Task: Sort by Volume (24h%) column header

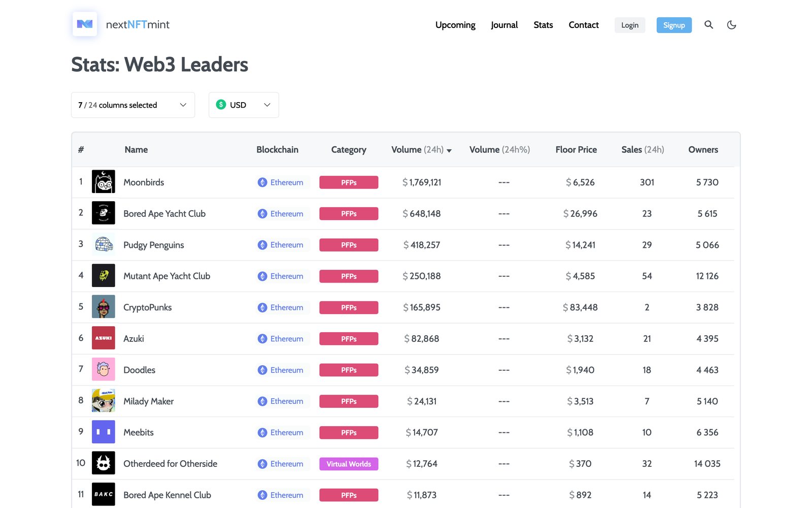Action: [x=499, y=150]
